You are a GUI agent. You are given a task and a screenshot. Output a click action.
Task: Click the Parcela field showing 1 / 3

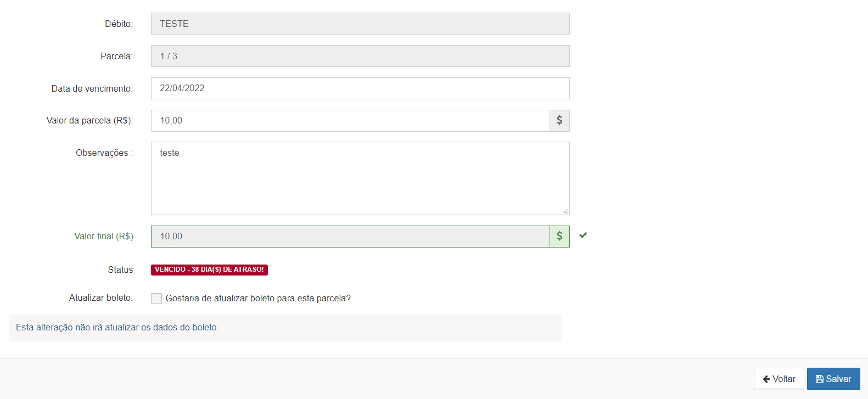pyautogui.click(x=360, y=56)
